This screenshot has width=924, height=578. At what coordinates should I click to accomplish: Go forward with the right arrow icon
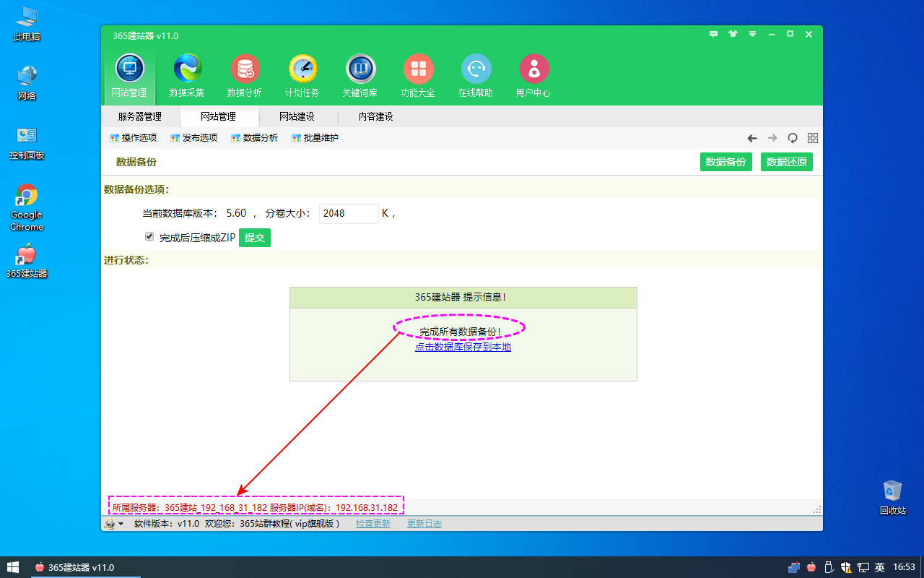tap(772, 138)
